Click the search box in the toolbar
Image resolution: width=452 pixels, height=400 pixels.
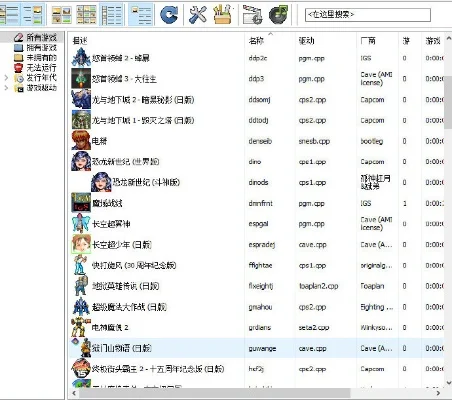368,15
